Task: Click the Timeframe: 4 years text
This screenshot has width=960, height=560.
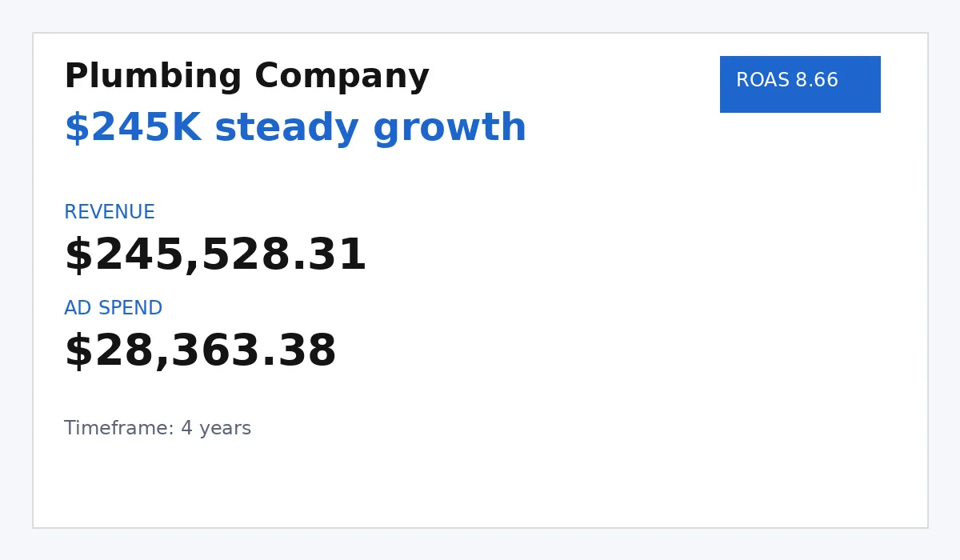Action: click(158, 429)
